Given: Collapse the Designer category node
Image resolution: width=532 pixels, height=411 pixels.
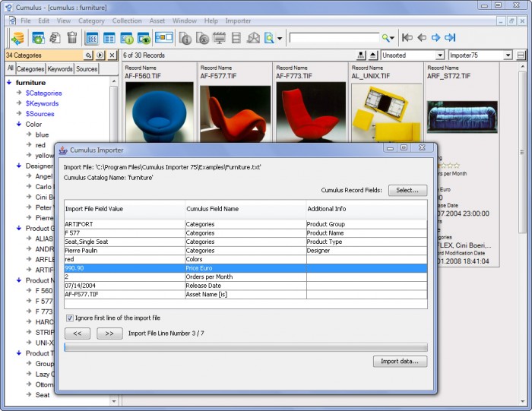Looking at the screenshot, I should (19, 166).
